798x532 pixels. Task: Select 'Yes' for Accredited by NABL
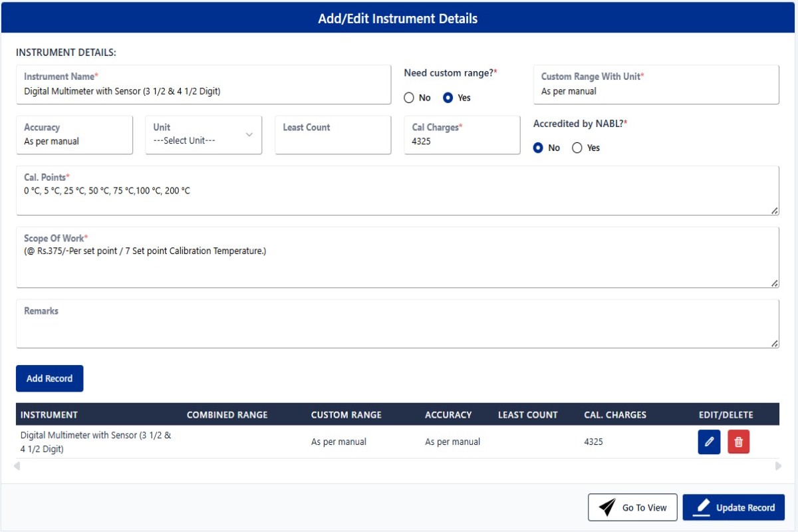click(x=577, y=148)
